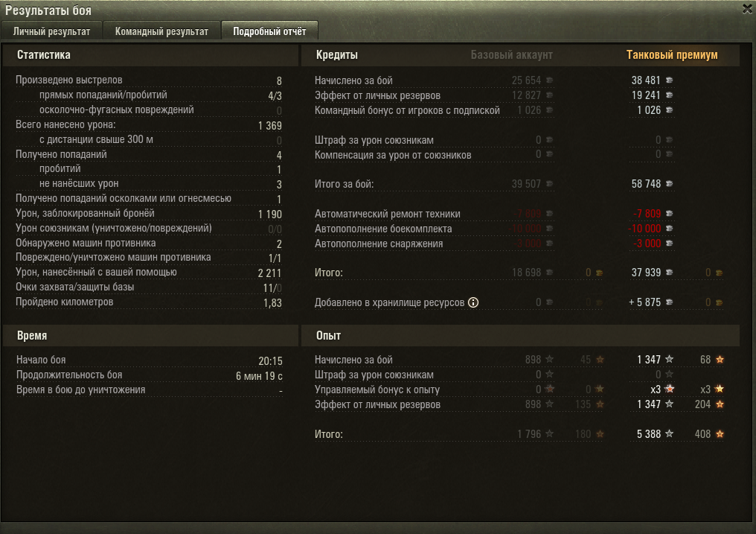This screenshot has width=756, height=534.
Task: Click Управляемый бонус к опыту label
Action: point(377,390)
